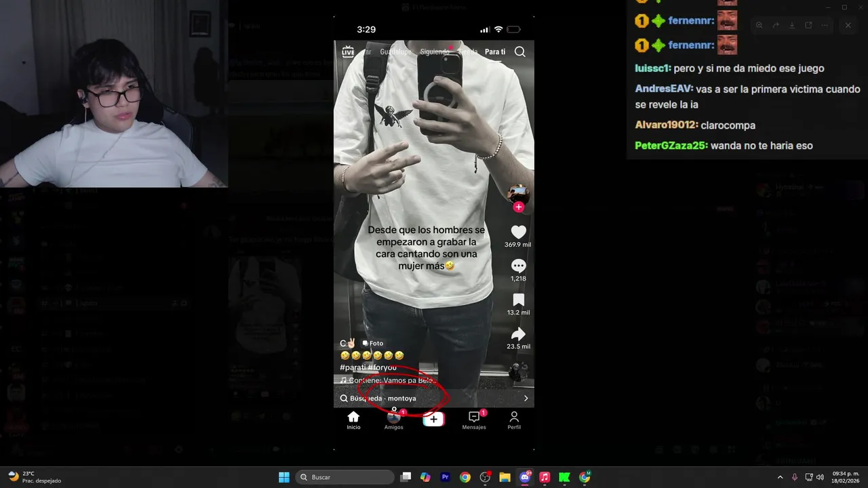This screenshot has width=868, height=488.
Task: Open more options in the image viewer
Action: [x=825, y=25]
